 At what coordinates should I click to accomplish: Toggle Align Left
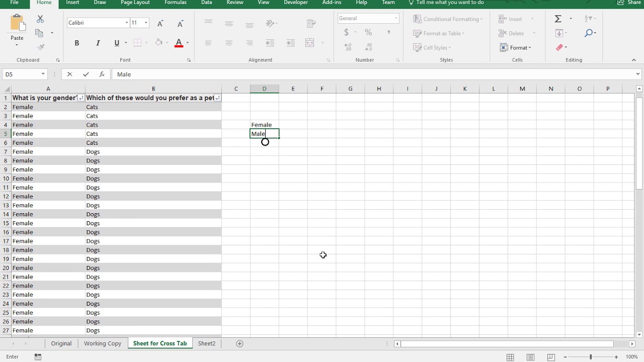point(208,43)
